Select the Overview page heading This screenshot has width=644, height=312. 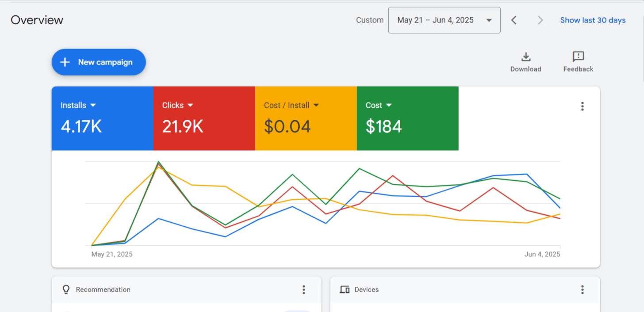click(37, 20)
